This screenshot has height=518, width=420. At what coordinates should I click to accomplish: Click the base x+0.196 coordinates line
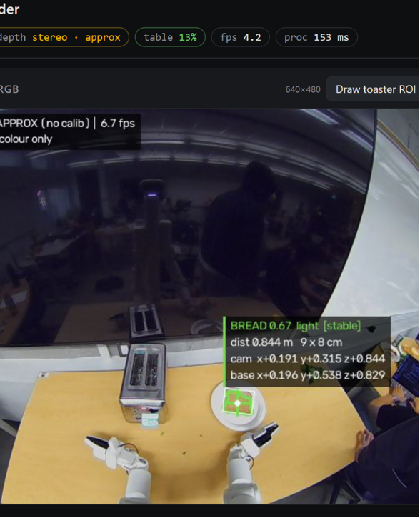pos(308,375)
